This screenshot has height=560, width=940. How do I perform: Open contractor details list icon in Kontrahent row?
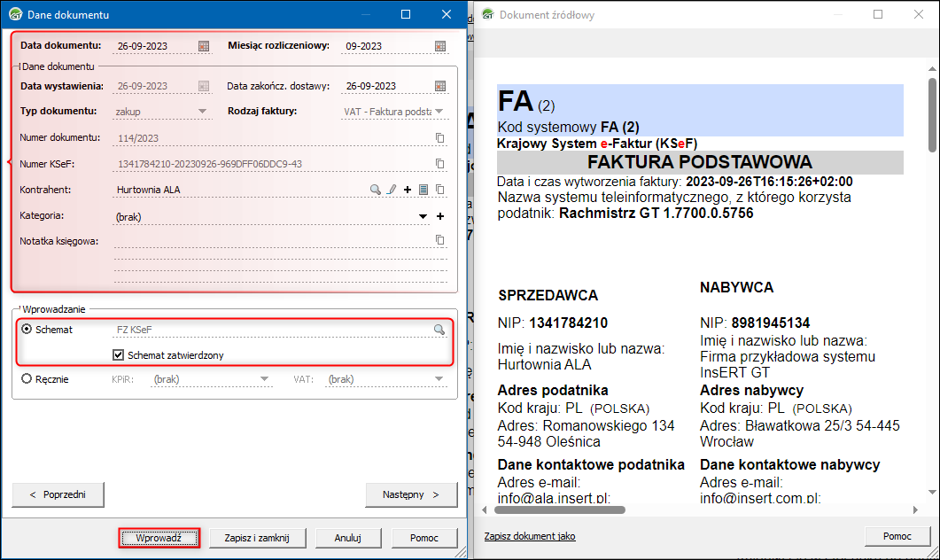tap(423, 190)
